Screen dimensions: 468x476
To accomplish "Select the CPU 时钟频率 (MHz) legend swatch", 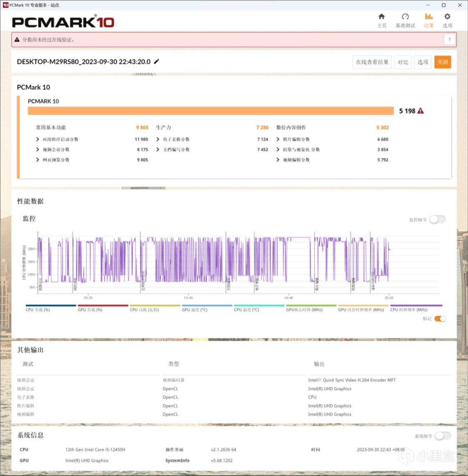I will click(x=416, y=305).
